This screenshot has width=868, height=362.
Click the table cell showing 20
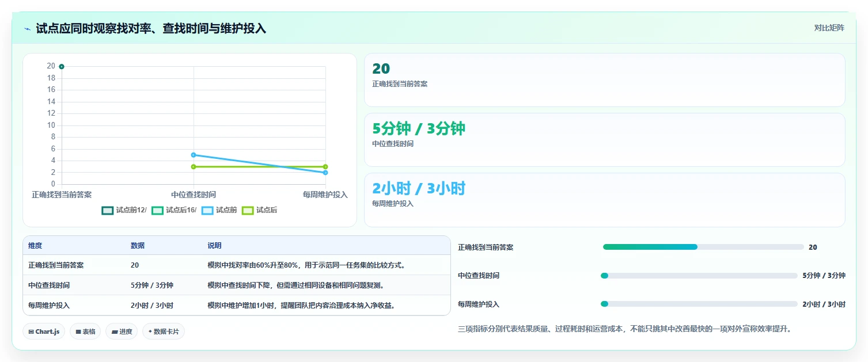(135, 265)
